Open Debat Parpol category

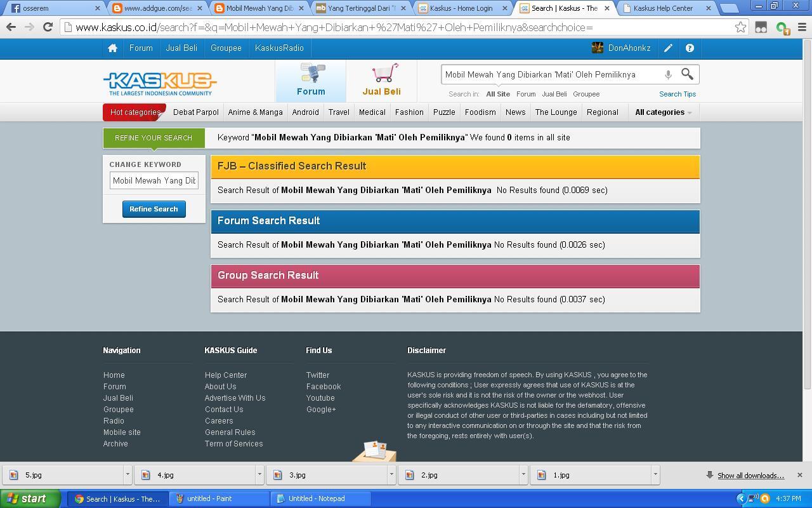[196, 112]
